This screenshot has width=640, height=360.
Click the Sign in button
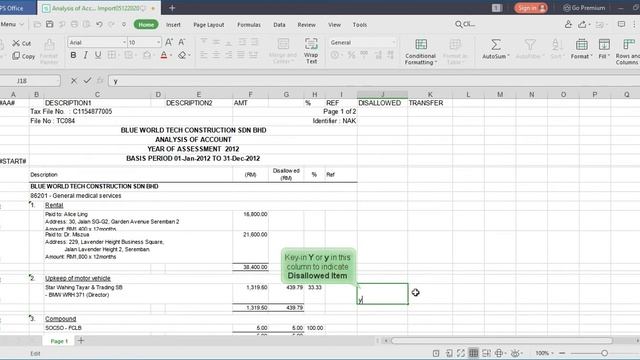point(531,8)
